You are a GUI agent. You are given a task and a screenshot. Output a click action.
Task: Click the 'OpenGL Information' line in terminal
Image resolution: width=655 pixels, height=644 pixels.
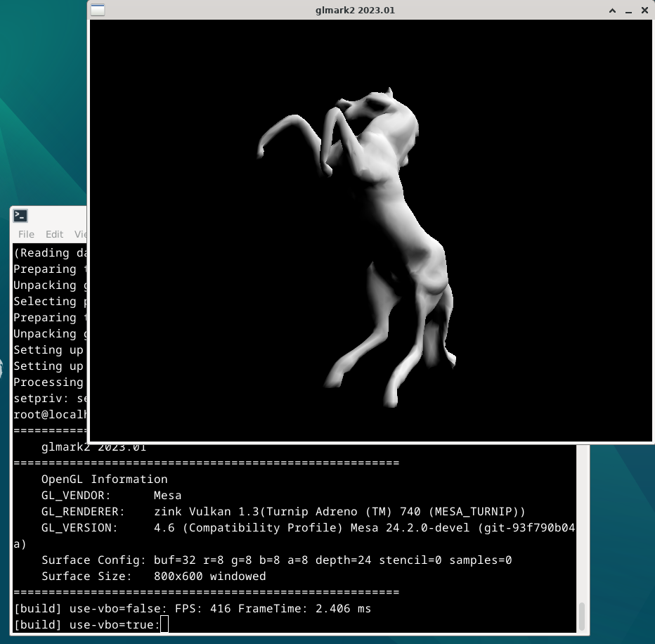coord(104,479)
